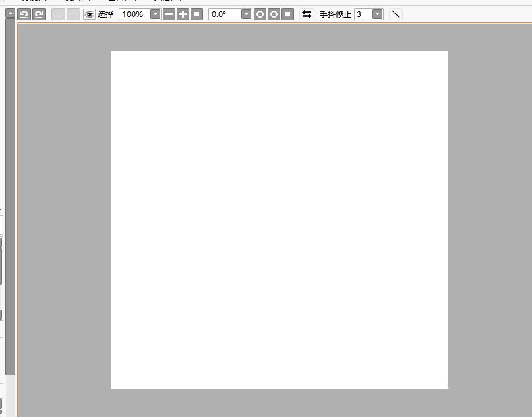Click the 100% zoom value field
The height and width of the screenshot is (417, 532).
pyautogui.click(x=134, y=14)
